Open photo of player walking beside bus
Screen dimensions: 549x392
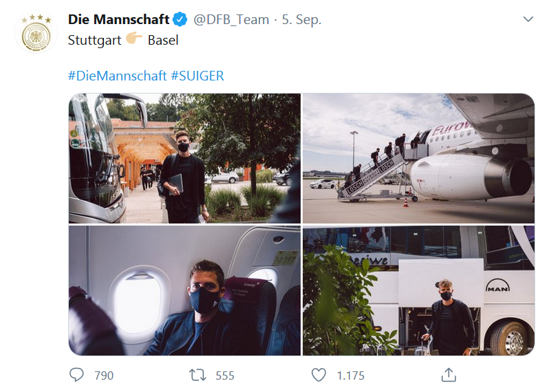184,158
